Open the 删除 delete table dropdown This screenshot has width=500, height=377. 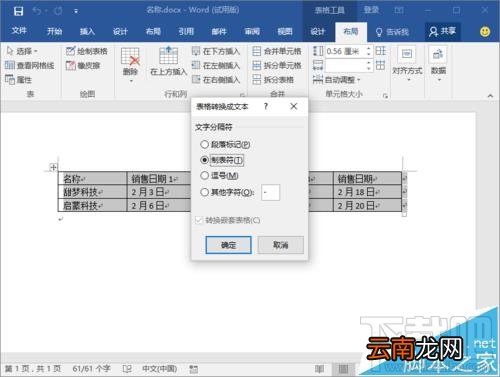(130, 65)
